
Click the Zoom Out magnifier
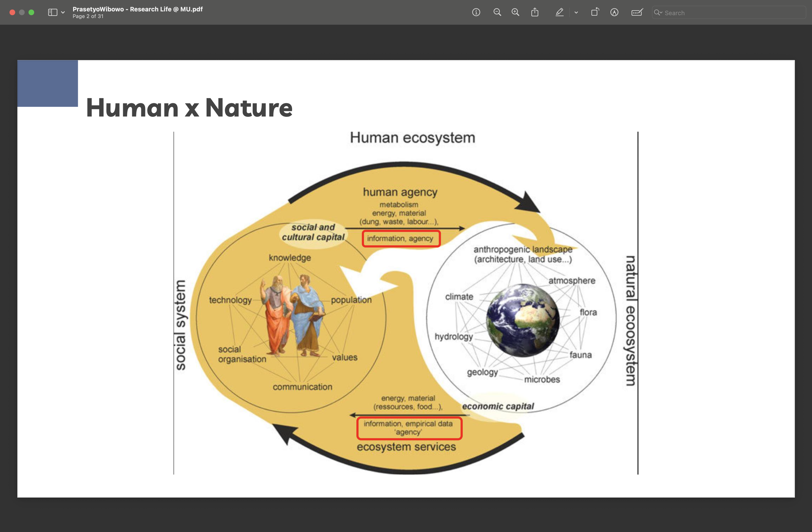click(x=497, y=13)
